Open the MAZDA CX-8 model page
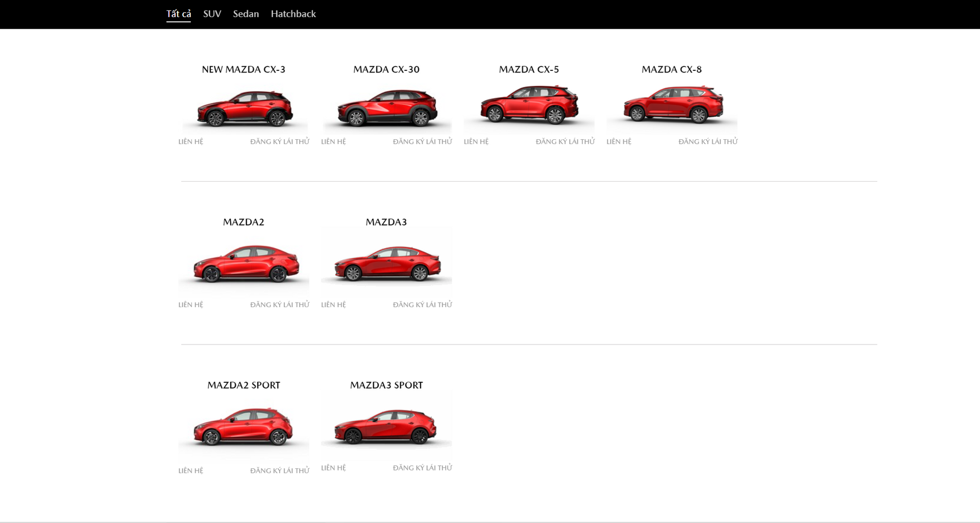The width and height of the screenshot is (980, 523). click(672, 69)
